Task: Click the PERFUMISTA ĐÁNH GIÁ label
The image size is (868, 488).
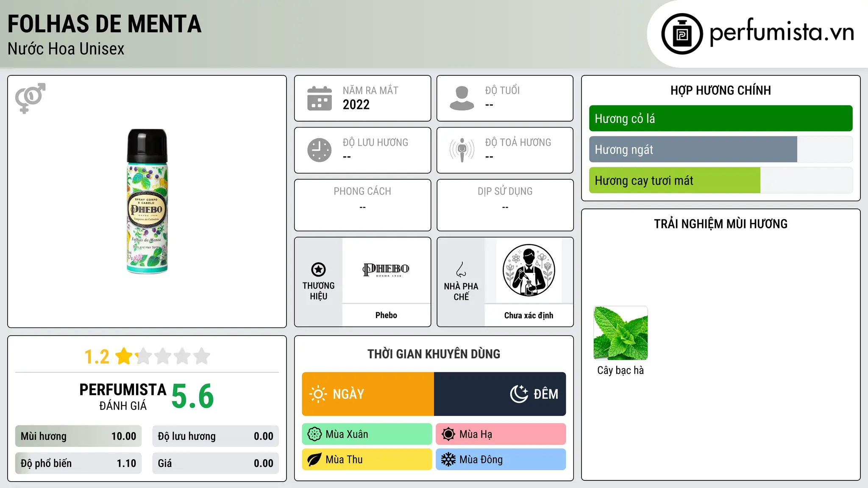Action: coord(123,396)
